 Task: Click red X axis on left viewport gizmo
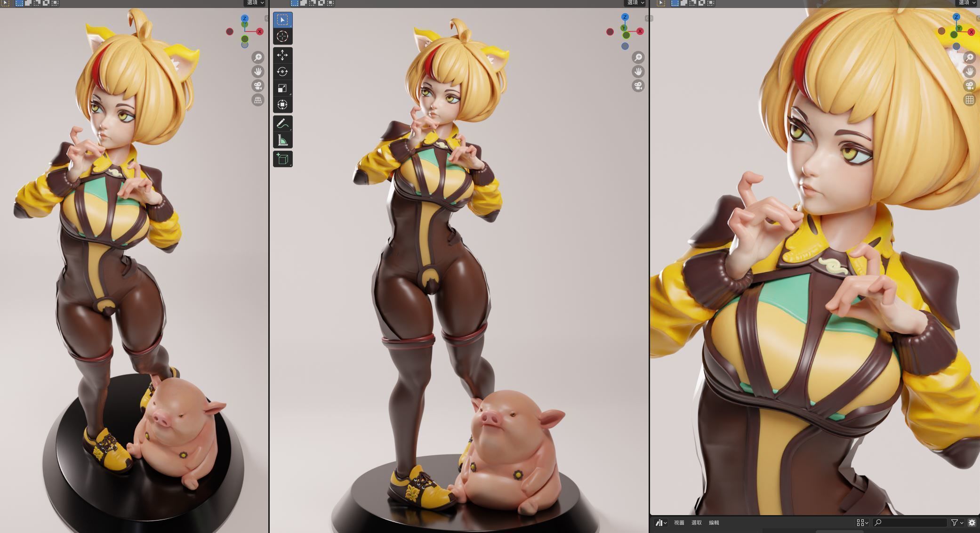[x=260, y=32]
